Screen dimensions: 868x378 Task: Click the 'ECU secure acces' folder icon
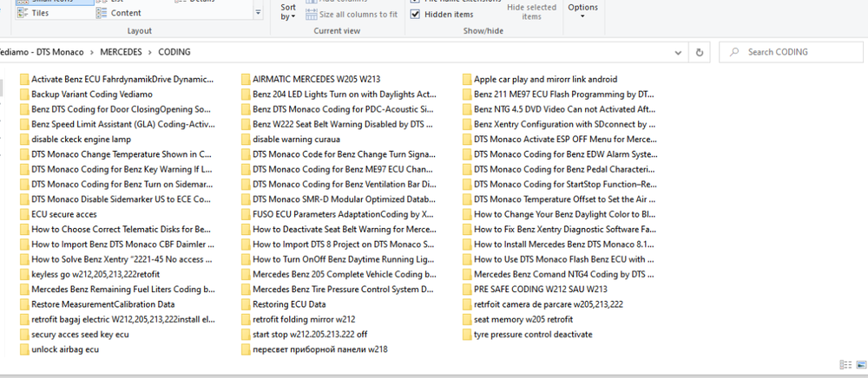pyautogui.click(x=24, y=214)
